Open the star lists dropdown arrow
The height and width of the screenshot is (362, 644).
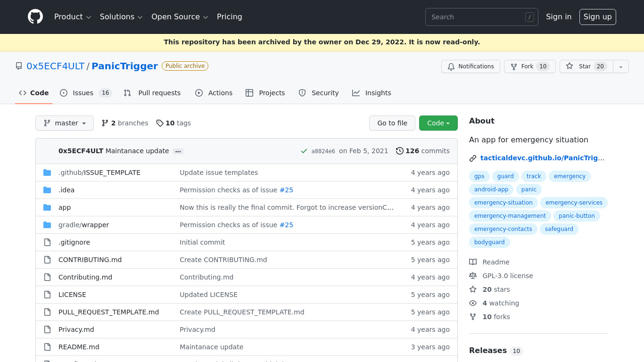point(621,66)
